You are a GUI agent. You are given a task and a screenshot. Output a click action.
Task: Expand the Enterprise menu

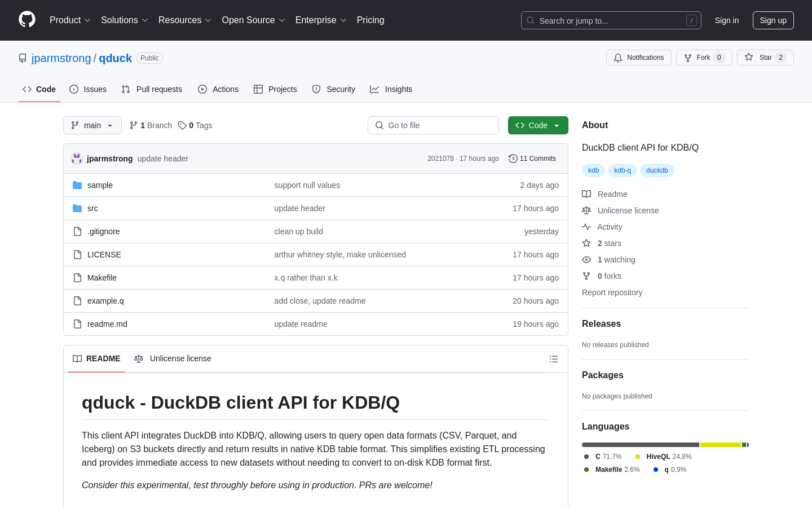pos(321,20)
